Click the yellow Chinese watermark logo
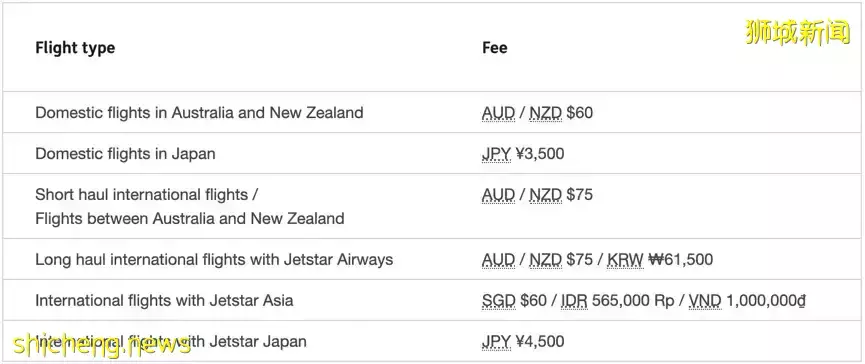865x364 pixels. coord(798,32)
